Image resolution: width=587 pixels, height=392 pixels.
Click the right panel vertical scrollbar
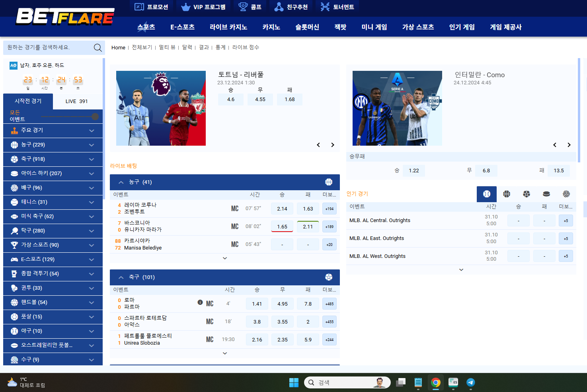579,110
